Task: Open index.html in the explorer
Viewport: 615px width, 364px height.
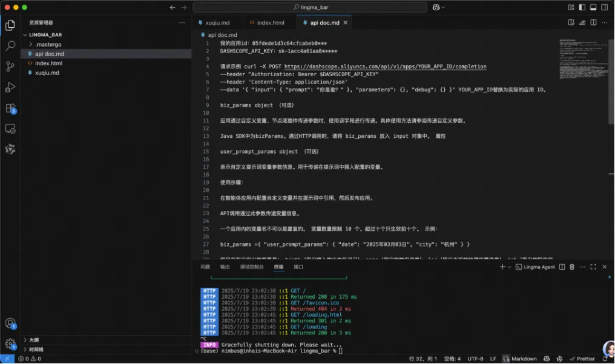Action: [106, 63]
